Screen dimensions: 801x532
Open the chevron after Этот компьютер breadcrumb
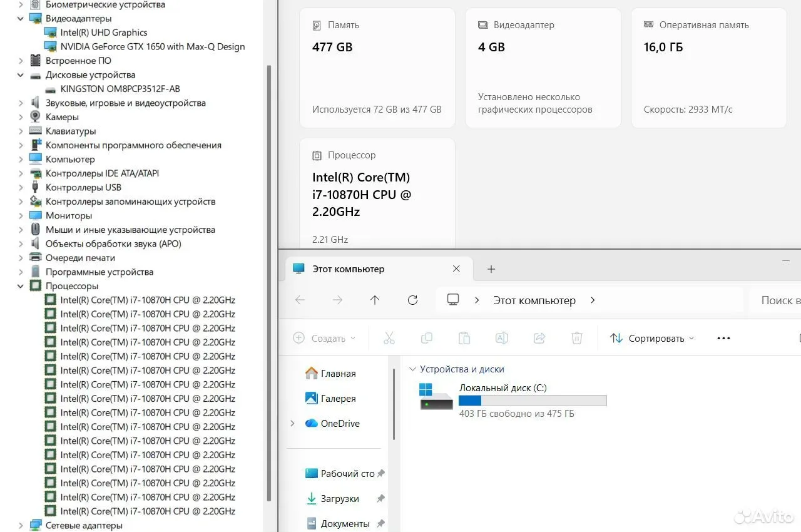pyautogui.click(x=593, y=300)
